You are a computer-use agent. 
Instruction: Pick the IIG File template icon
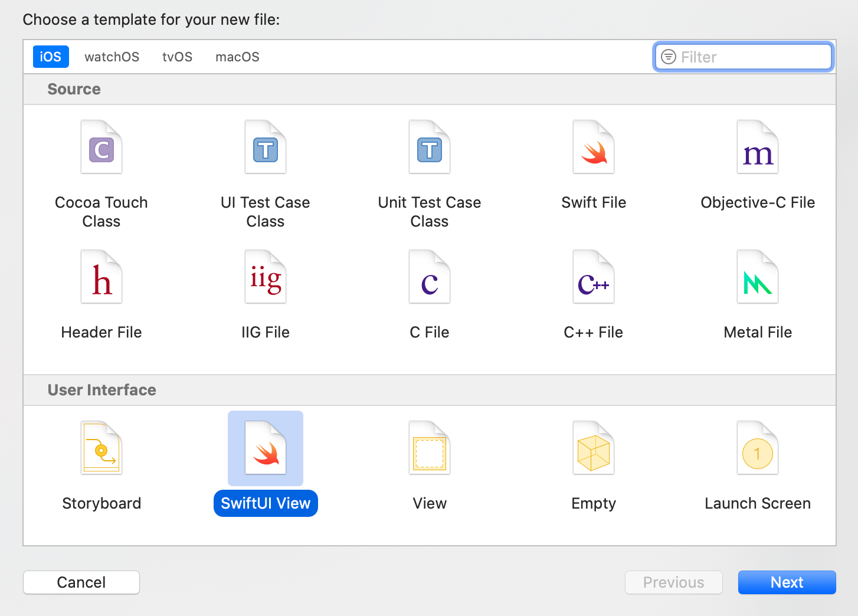coord(266,277)
